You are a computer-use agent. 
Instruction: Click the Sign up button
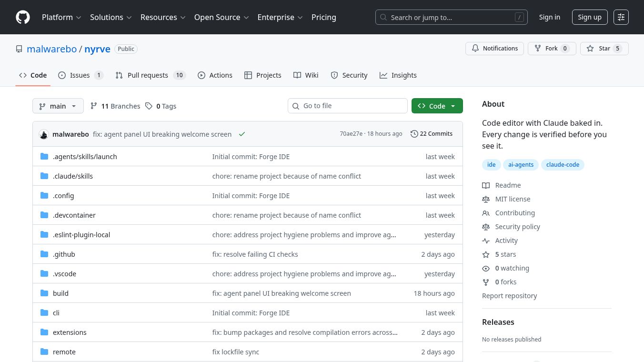(589, 17)
